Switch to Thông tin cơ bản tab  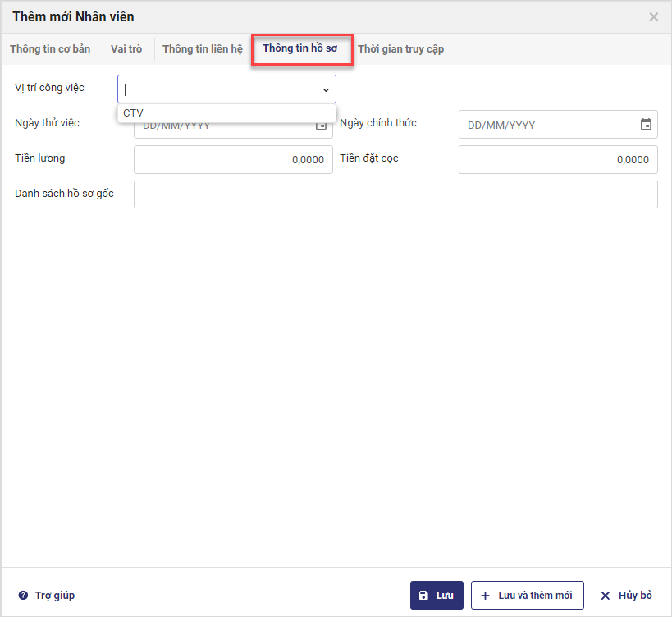pyautogui.click(x=50, y=49)
